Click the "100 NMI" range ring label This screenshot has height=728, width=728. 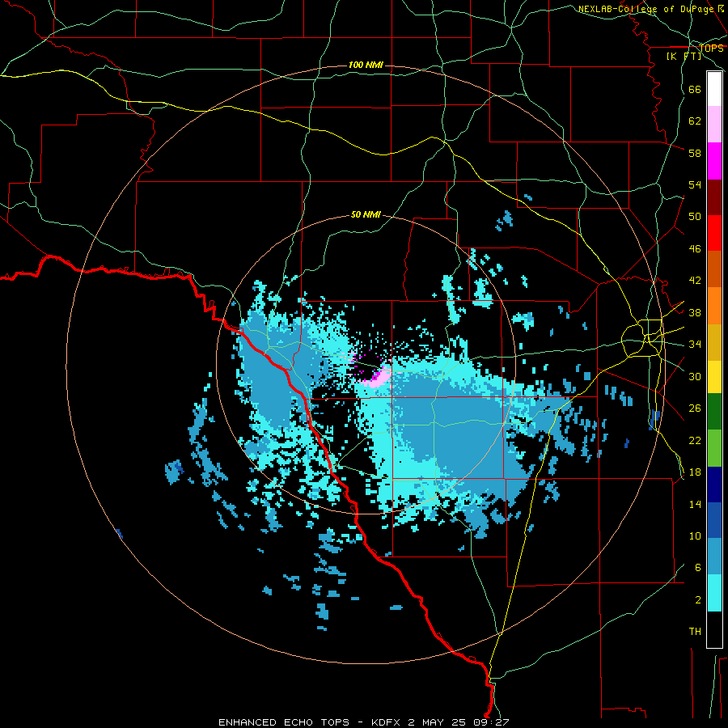pyautogui.click(x=366, y=65)
